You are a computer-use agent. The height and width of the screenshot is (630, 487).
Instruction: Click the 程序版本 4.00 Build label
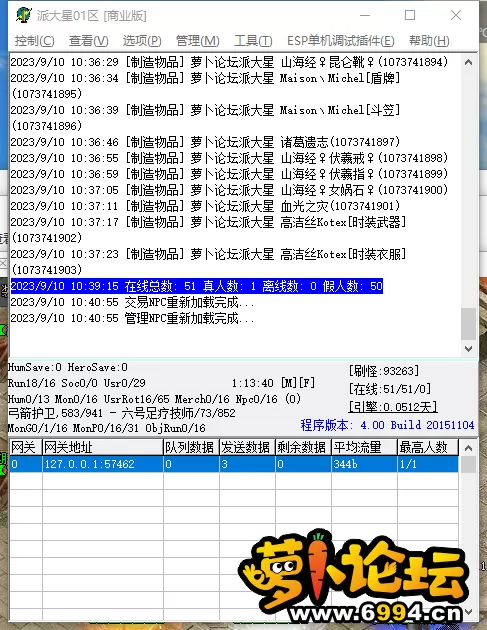tap(387, 425)
